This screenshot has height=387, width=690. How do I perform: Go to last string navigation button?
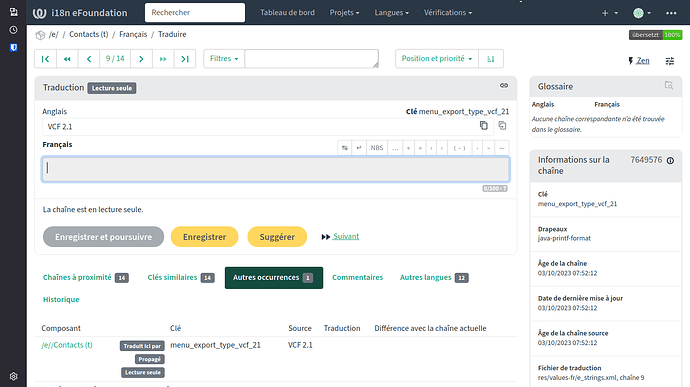pos(185,59)
